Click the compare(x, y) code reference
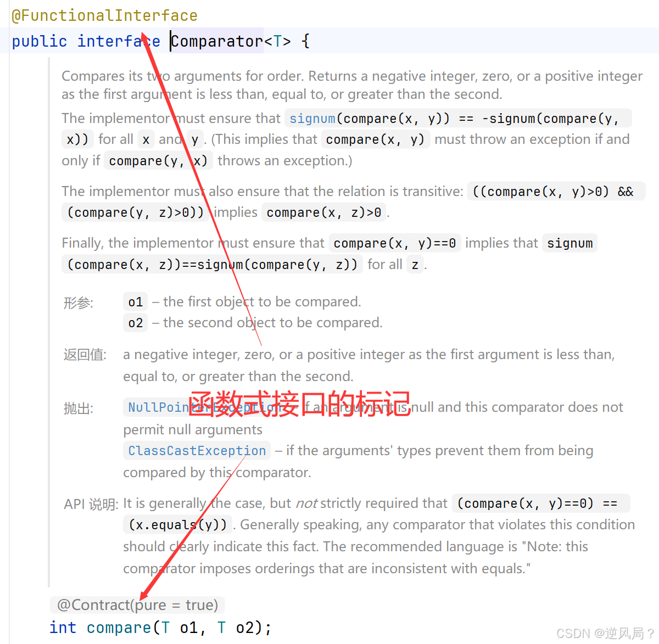The width and height of the screenshot is (659, 644). coord(375,139)
